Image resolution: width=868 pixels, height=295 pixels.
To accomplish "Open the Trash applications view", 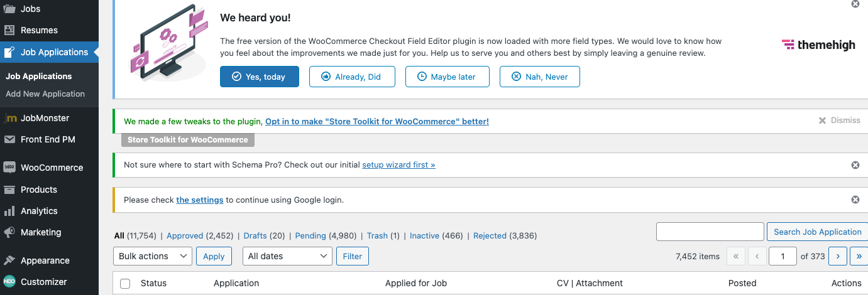I will 377,236.
